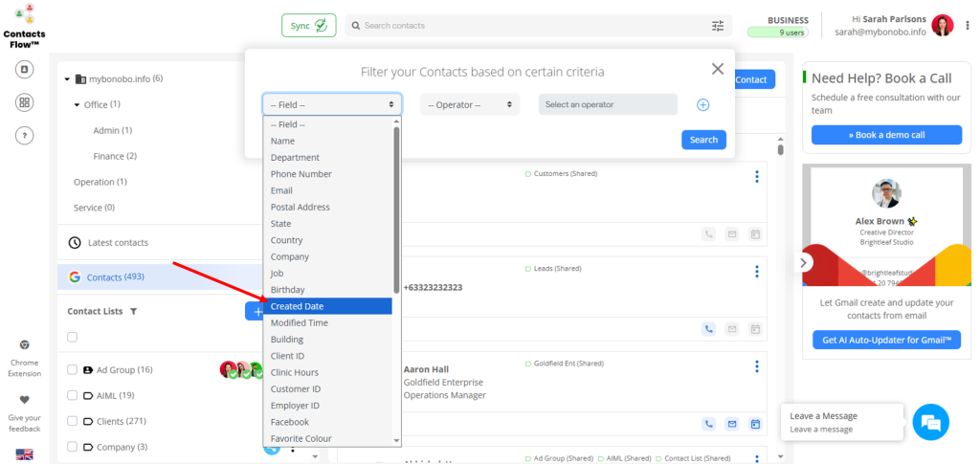Open three-dot menu on Aaron Hall's card
The width and height of the screenshot is (980, 464).
coord(756,366)
